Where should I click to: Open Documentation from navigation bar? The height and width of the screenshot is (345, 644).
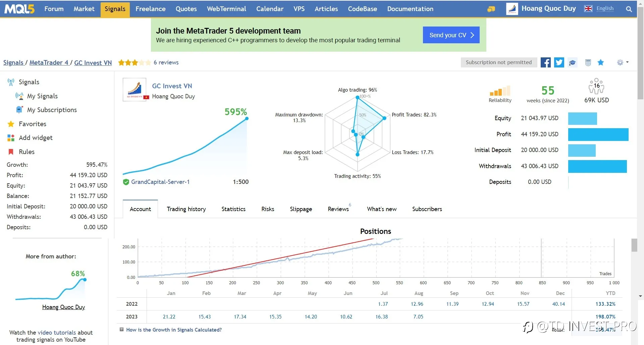click(410, 9)
